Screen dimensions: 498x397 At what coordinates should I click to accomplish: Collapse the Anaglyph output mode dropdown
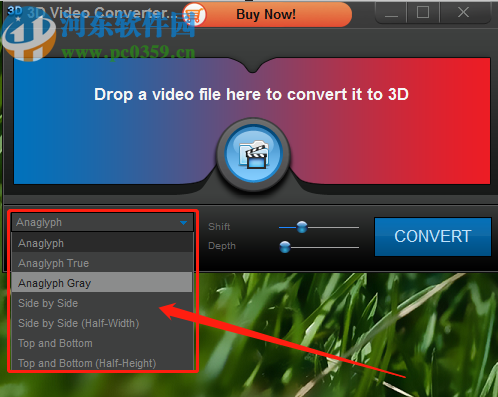[102, 222]
